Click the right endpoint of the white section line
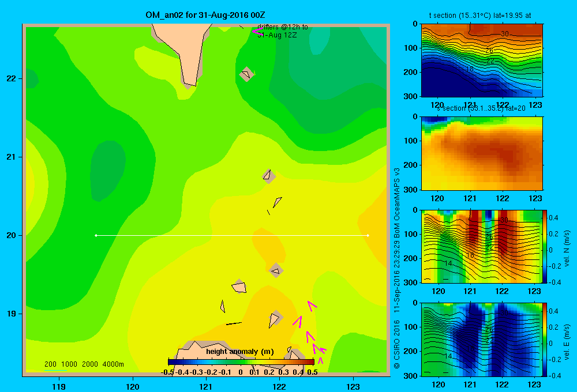The height and width of the screenshot is (392, 577). [368, 235]
